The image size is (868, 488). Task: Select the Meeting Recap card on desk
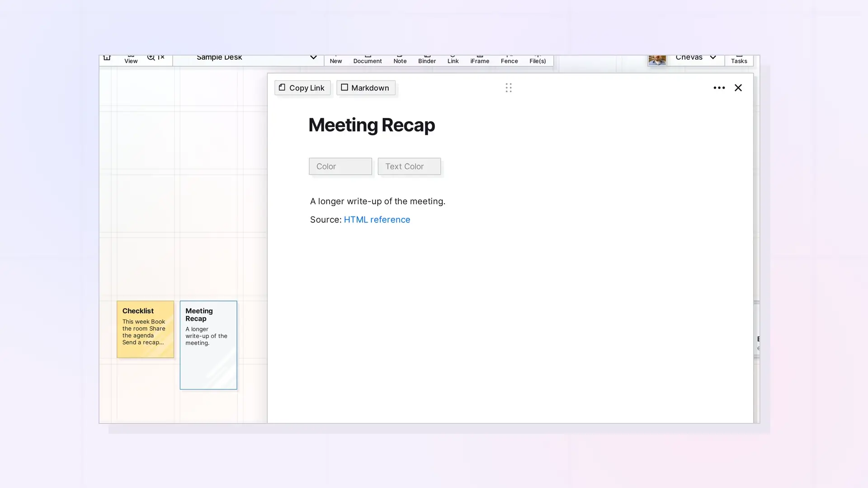pos(208,345)
